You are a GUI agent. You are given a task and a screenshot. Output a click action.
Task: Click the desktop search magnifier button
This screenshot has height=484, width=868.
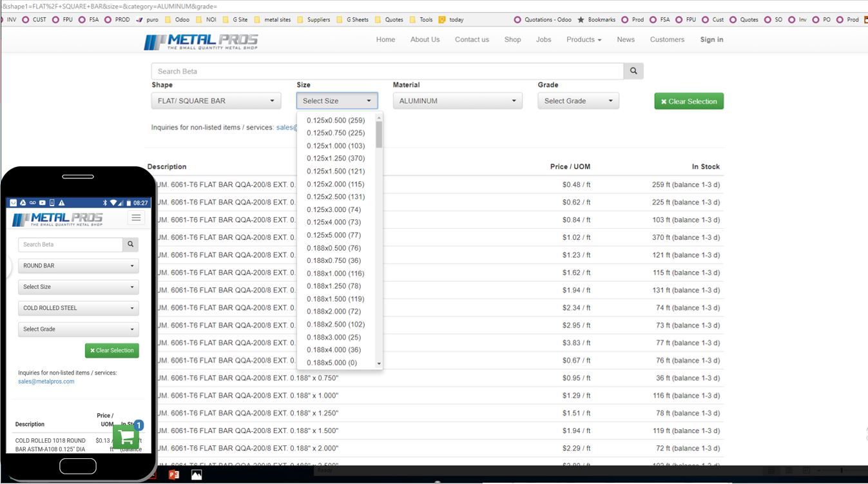click(633, 71)
